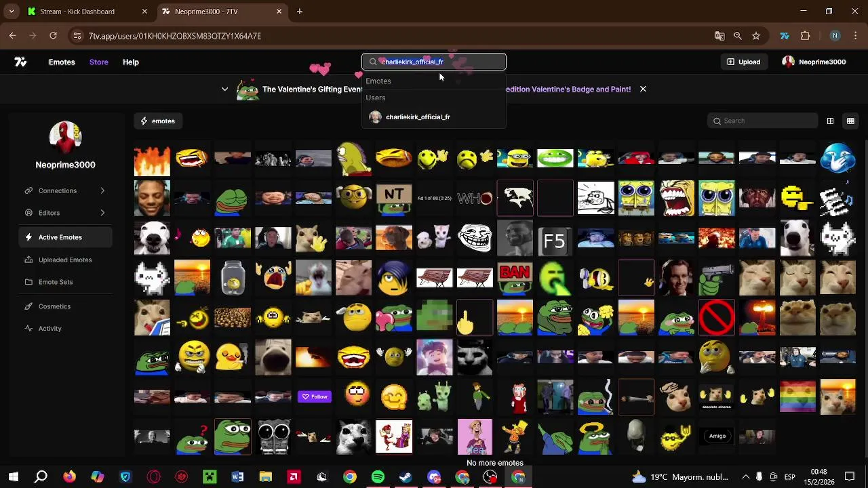
Task: Open the Emotes menu in the top navigation
Action: point(62,62)
